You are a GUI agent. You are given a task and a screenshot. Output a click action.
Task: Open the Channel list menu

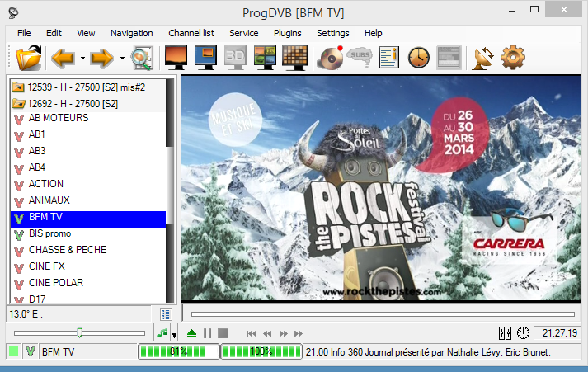[x=191, y=33]
